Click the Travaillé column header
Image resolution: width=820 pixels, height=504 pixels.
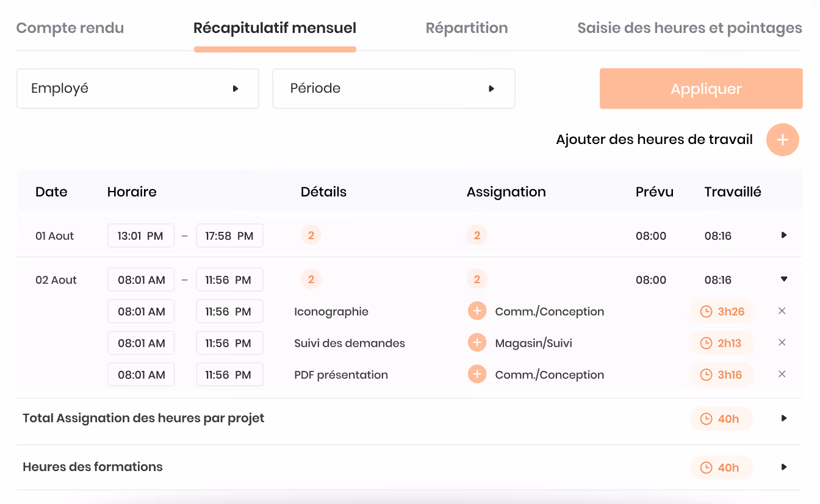[733, 192]
